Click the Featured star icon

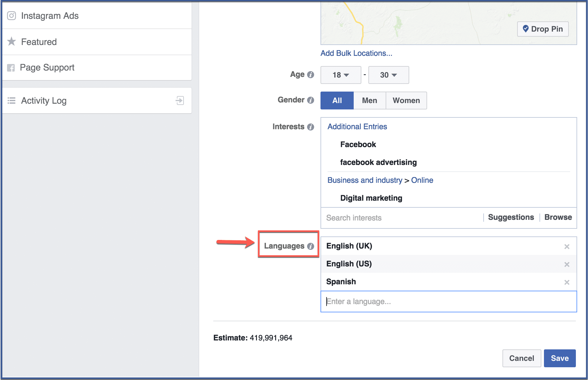pyautogui.click(x=11, y=41)
